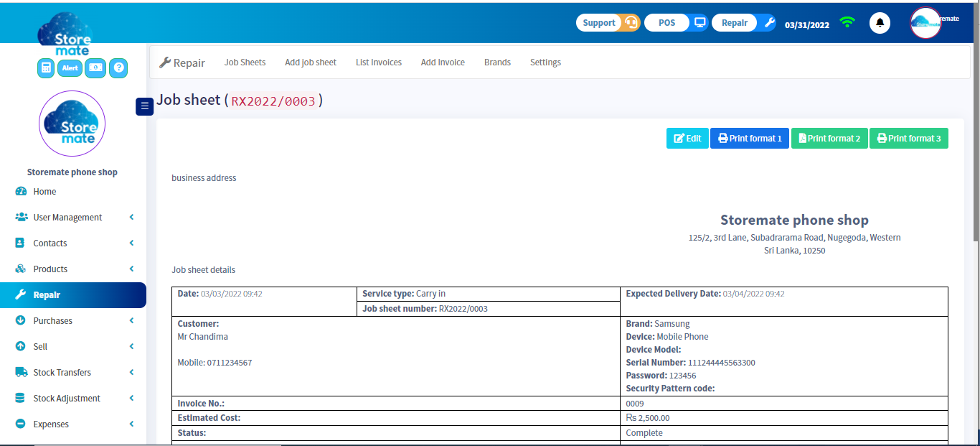Screen dimensions: 980x446
Task: Click the monitor icon next to POS
Action: [699, 23]
